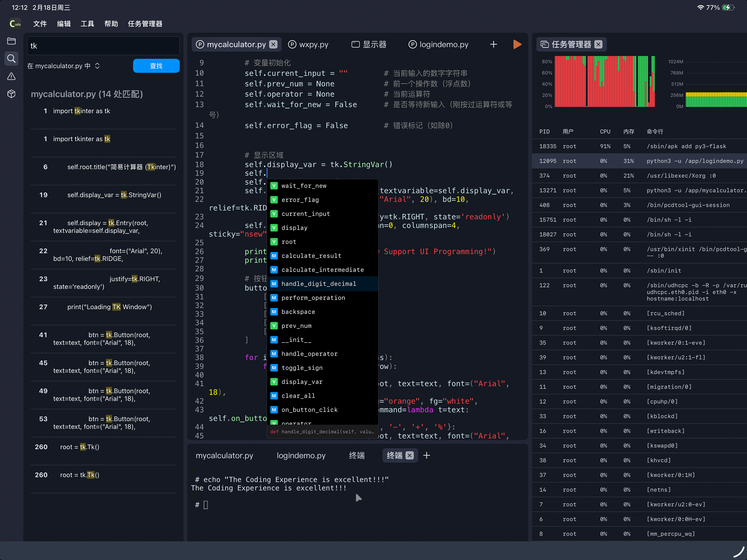Add a new editor tab with plus icon
The height and width of the screenshot is (560, 747).
(493, 44)
